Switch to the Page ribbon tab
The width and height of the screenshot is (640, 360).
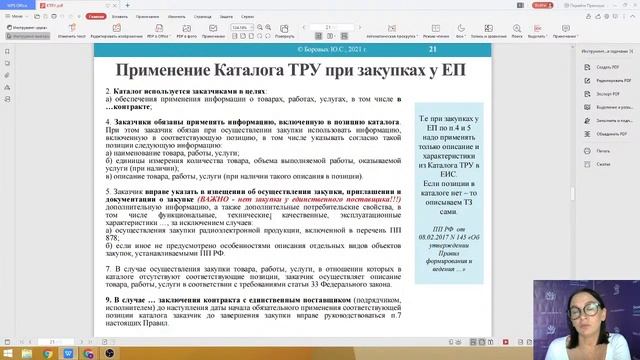[202, 17]
